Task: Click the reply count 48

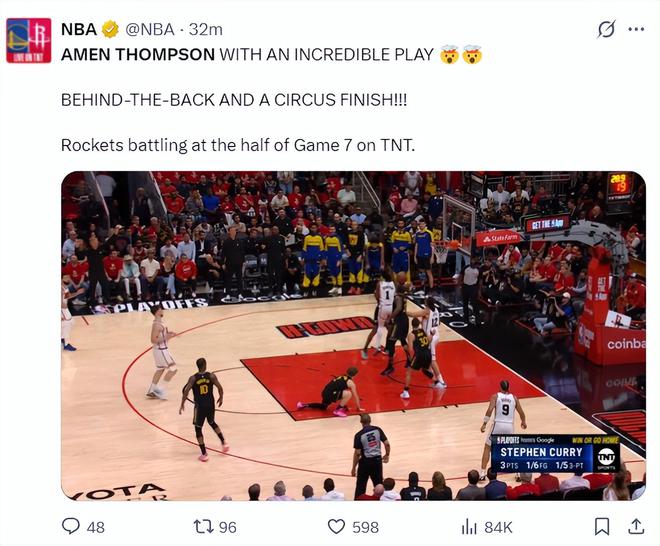Action: pyautogui.click(x=96, y=527)
